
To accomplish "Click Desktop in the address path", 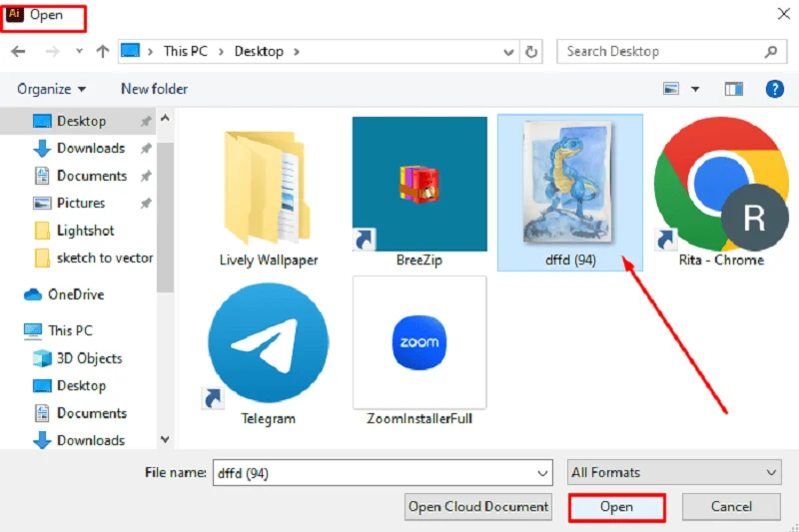I will pyautogui.click(x=259, y=52).
